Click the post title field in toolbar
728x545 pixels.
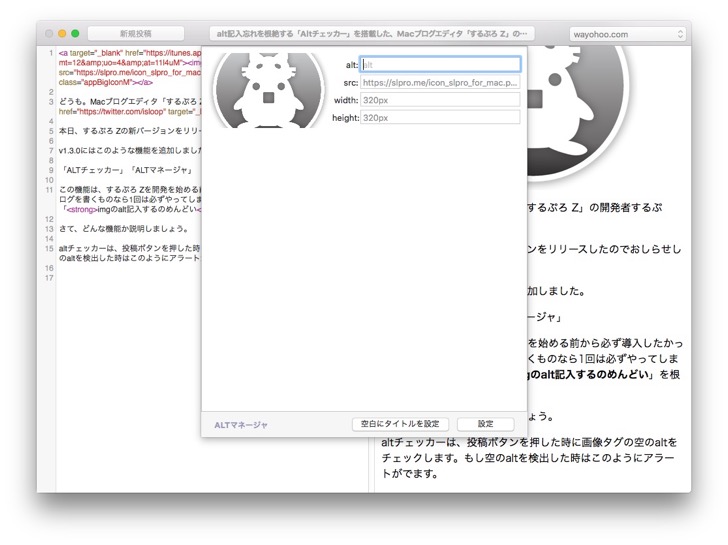[372, 33]
